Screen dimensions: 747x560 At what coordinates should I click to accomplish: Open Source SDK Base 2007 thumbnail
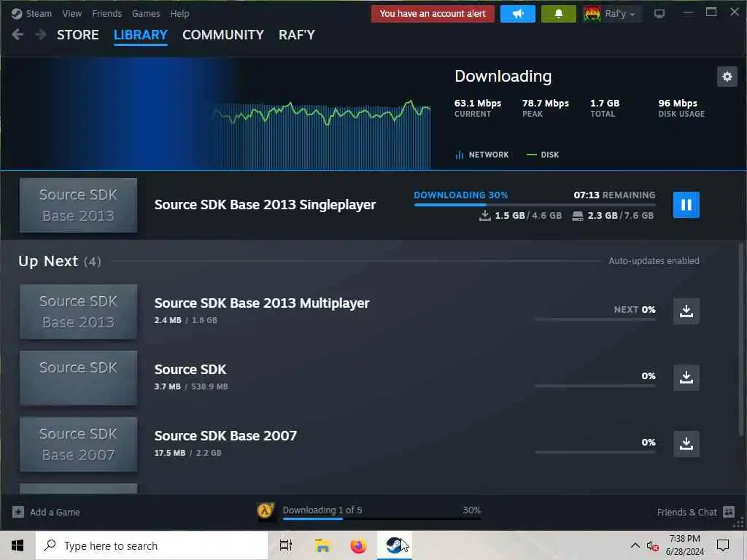(x=78, y=444)
